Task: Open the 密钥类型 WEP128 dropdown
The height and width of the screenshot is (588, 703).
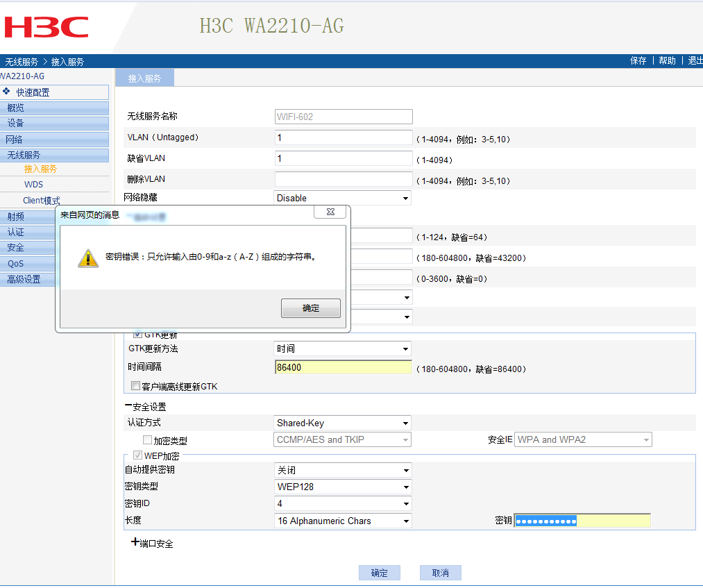Action: (343, 487)
